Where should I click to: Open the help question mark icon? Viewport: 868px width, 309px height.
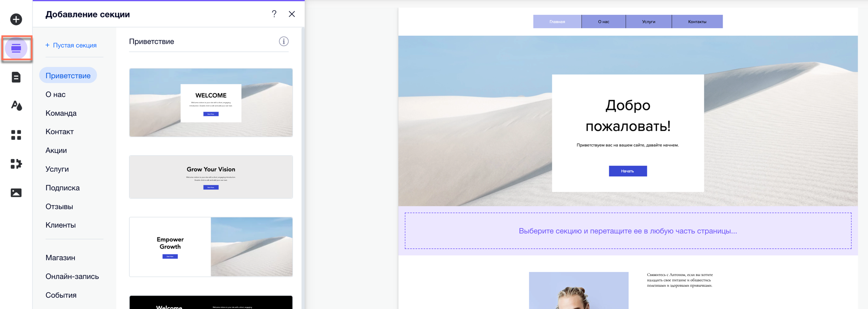(x=274, y=14)
